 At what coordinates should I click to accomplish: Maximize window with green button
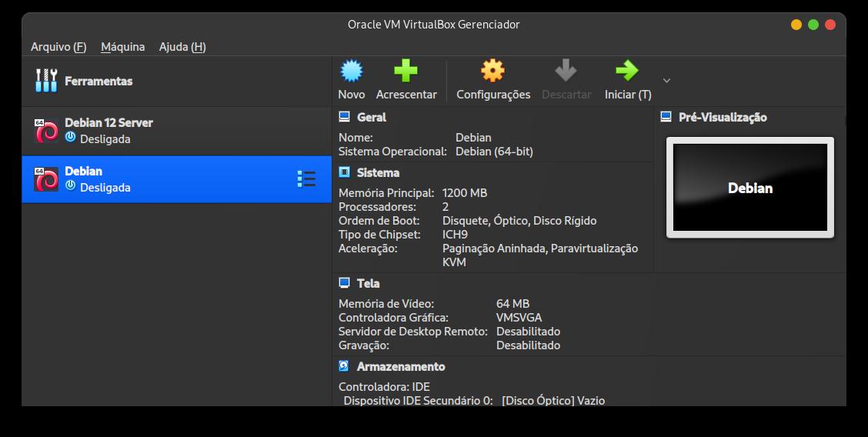(813, 25)
